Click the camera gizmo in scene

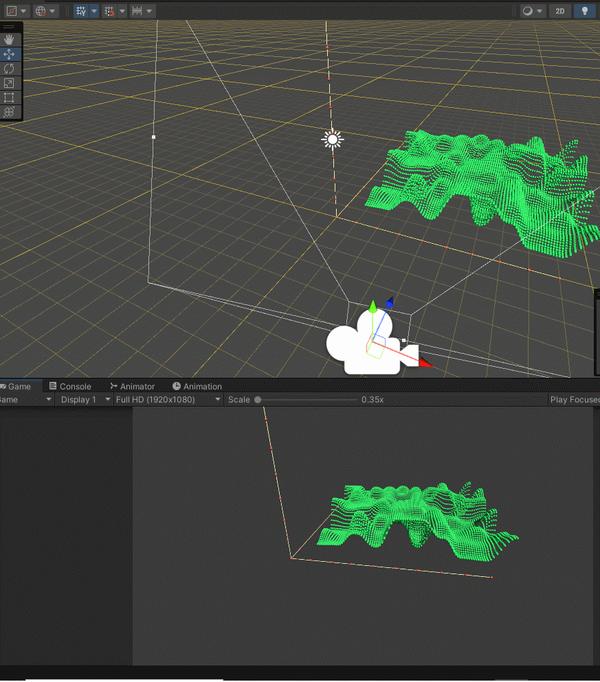click(x=372, y=346)
